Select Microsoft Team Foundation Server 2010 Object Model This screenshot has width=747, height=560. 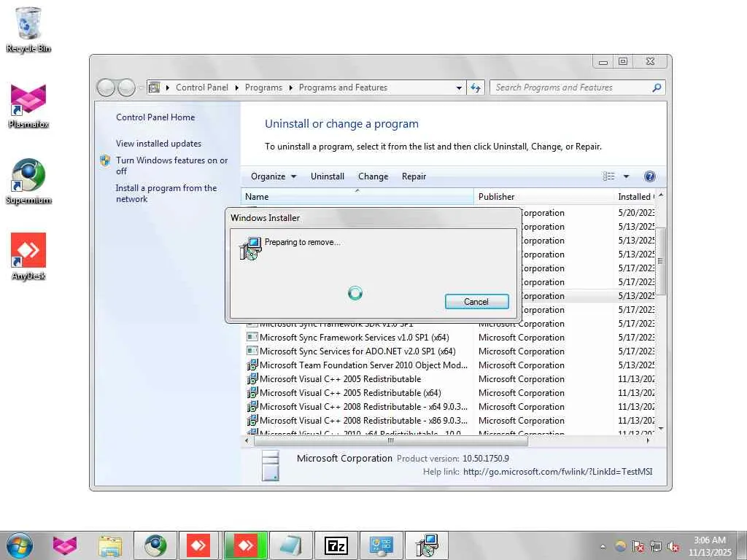(363, 365)
